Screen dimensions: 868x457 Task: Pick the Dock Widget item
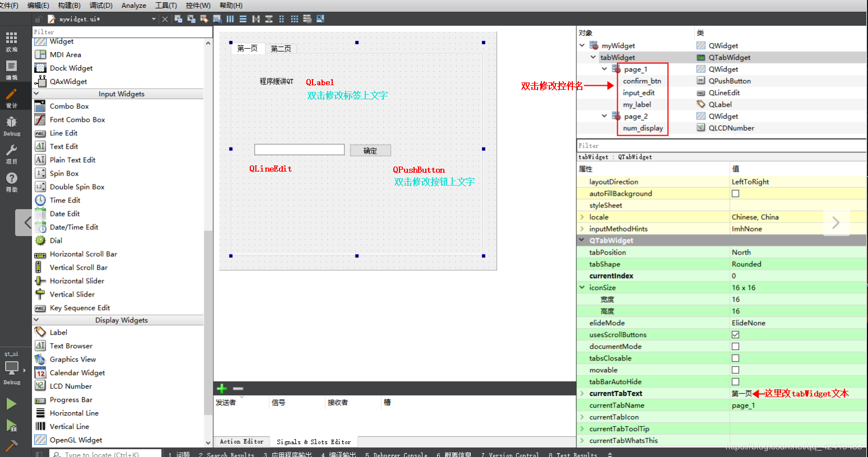(x=64, y=68)
